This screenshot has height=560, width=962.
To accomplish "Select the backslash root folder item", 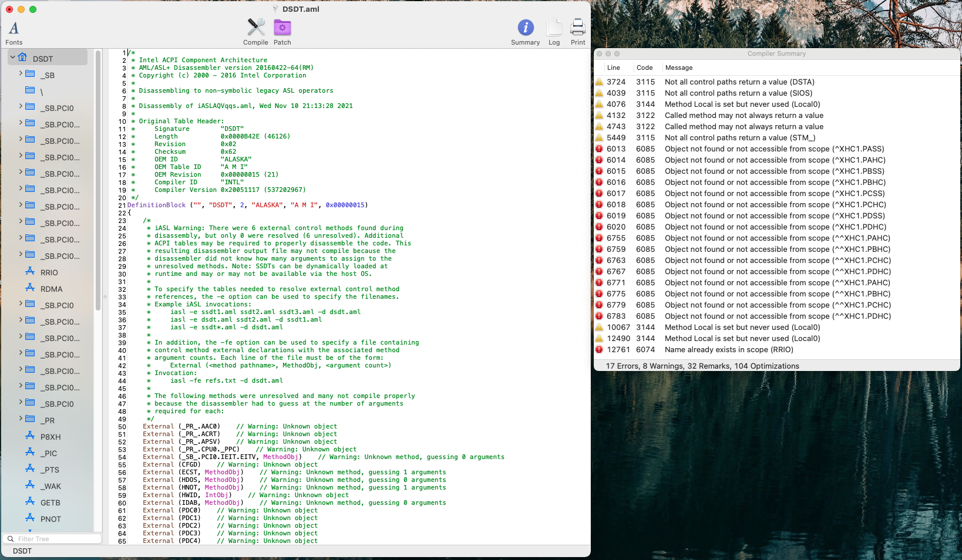I will [x=41, y=92].
